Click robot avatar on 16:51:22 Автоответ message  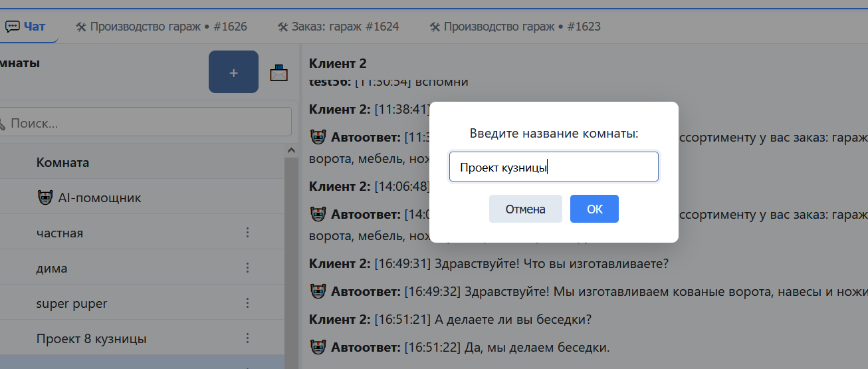pos(318,347)
